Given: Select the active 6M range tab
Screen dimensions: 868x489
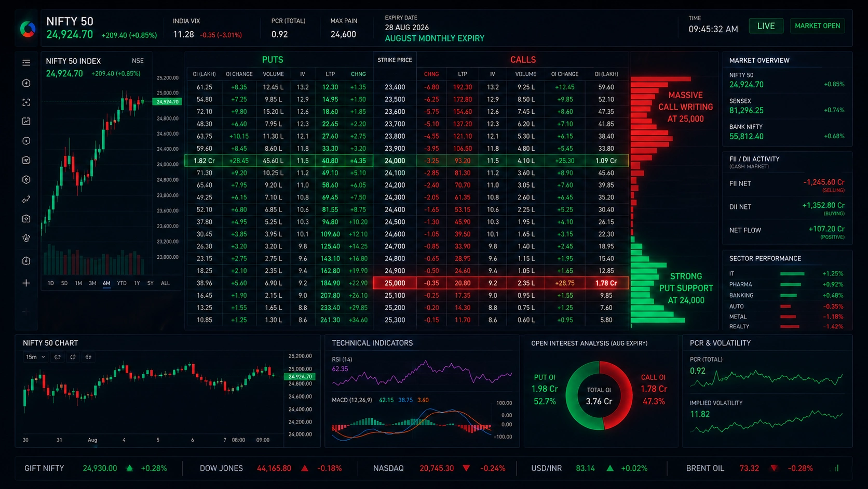Looking at the screenshot, I should point(106,283).
